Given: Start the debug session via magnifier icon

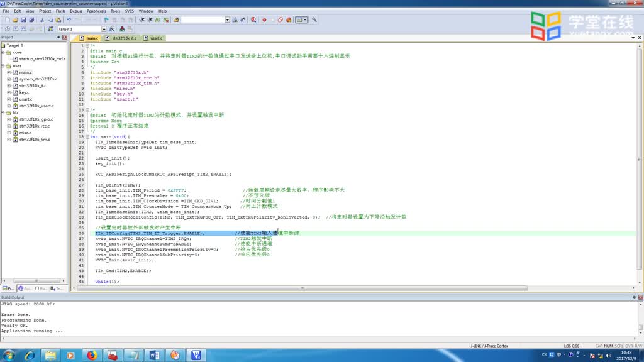Looking at the screenshot, I should pyautogui.click(x=253, y=19).
